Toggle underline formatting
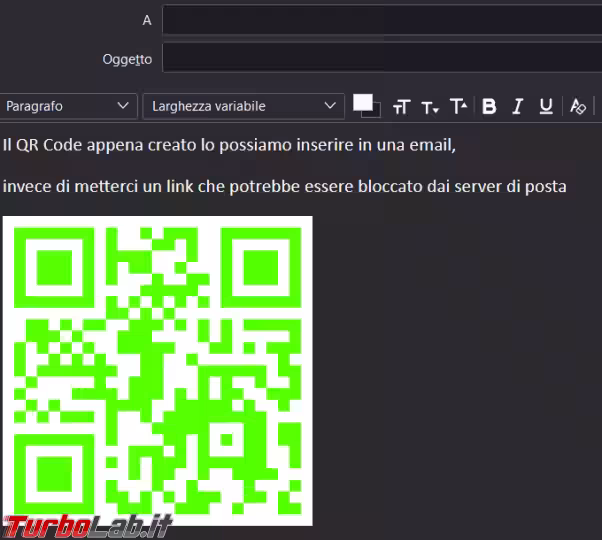Viewport: 602px width, 540px height. coord(546,106)
